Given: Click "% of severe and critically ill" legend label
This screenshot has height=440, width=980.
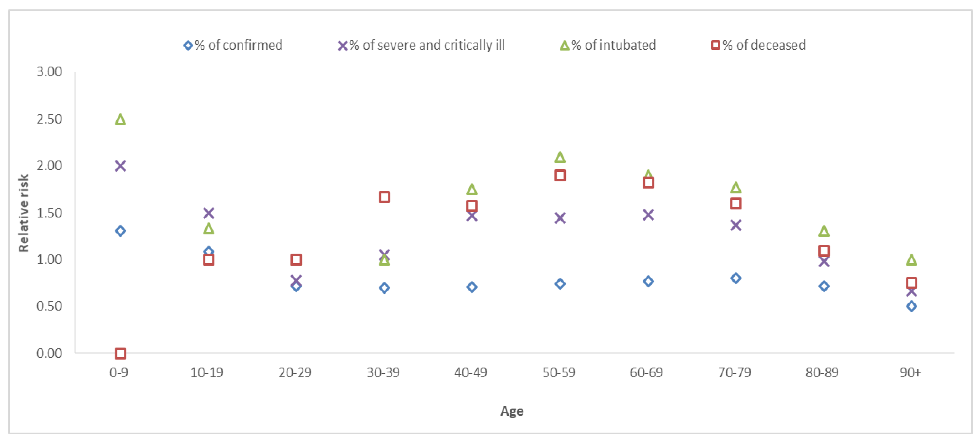Looking at the screenshot, I should (427, 45).
